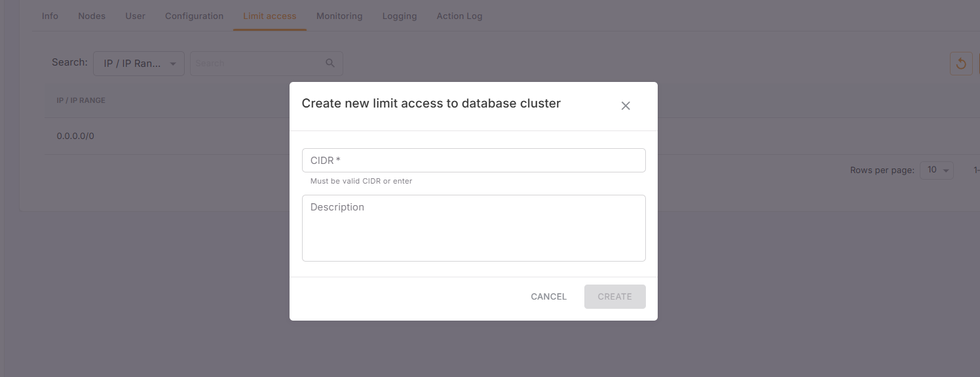Select the Configuration tab

tap(194, 16)
